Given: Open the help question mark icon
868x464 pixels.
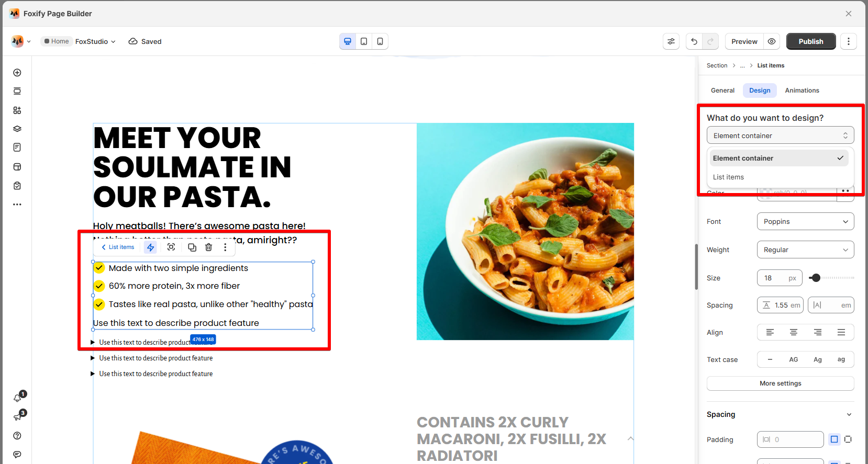Looking at the screenshot, I should pyautogui.click(x=17, y=436).
